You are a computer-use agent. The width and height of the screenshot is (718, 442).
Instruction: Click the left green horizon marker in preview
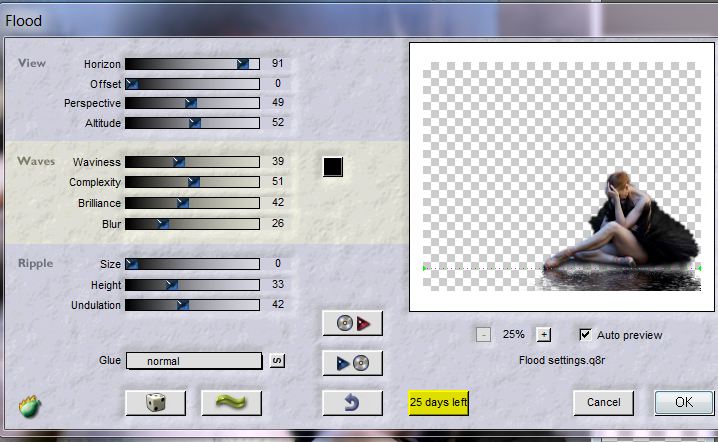point(424,268)
